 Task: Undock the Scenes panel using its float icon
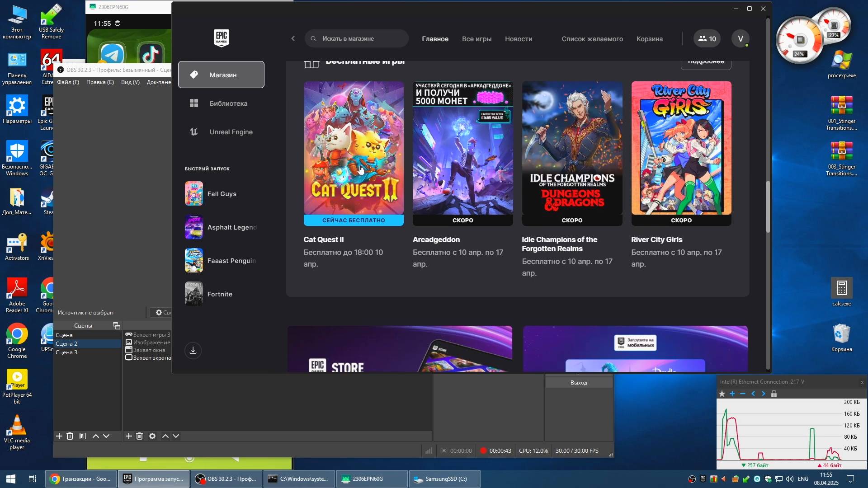click(116, 326)
